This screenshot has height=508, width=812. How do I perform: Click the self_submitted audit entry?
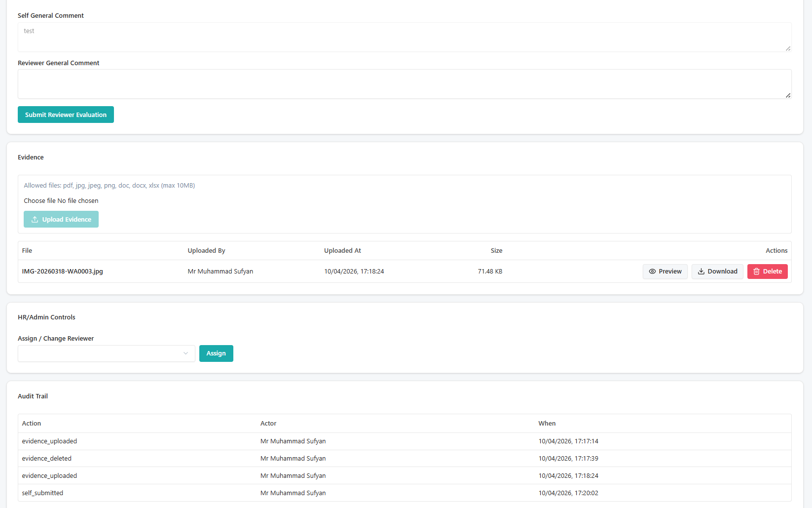point(42,493)
